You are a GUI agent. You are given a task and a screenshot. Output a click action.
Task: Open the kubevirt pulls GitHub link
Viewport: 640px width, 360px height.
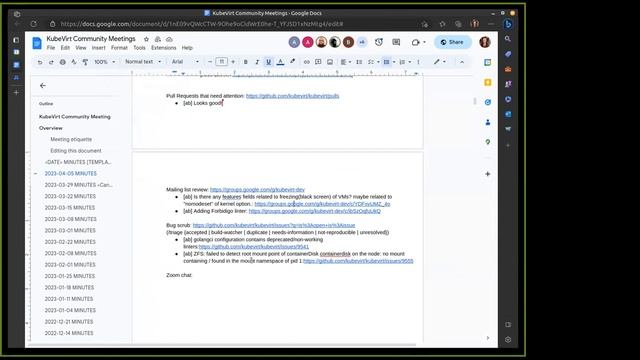coord(293,96)
